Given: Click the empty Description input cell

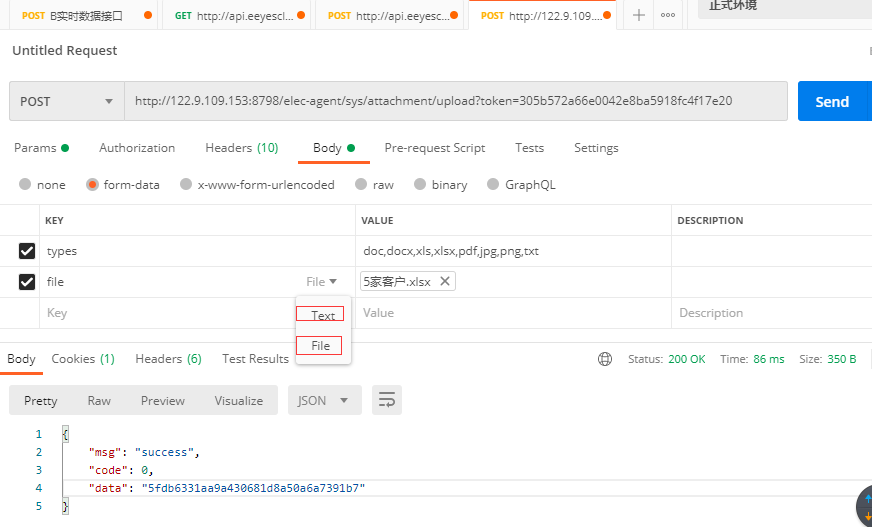Looking at the screenshot, I should click(x=772, y=313).
